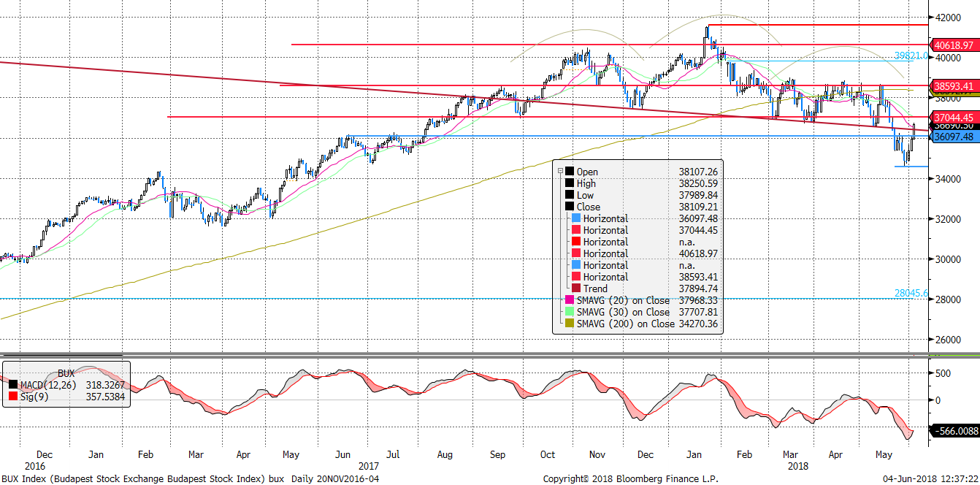Click the 39821.0 level label

[x=911, y=56]
